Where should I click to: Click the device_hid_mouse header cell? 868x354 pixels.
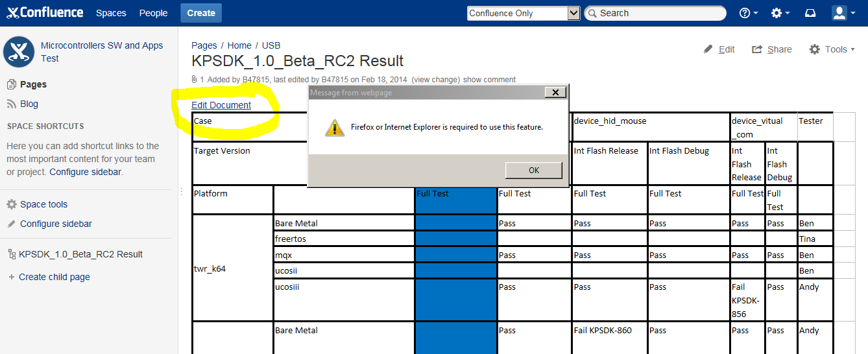point(651,128)
